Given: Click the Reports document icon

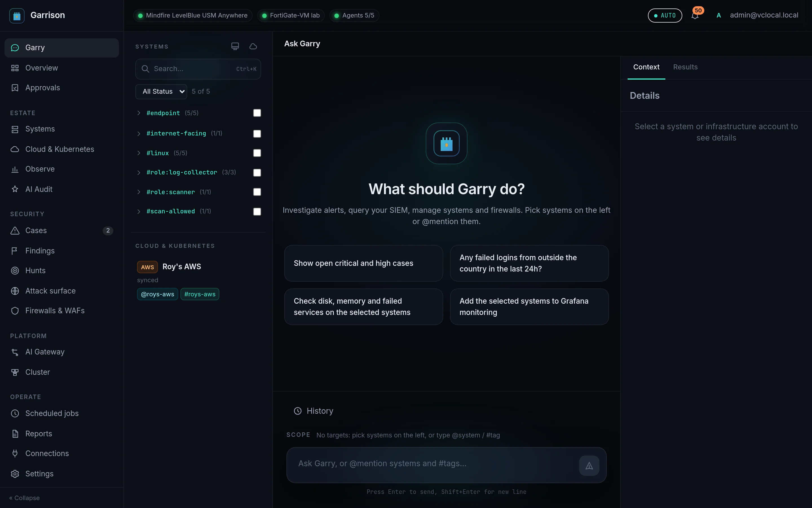Looking at the screenshot, I should click(x=15, y=433).
